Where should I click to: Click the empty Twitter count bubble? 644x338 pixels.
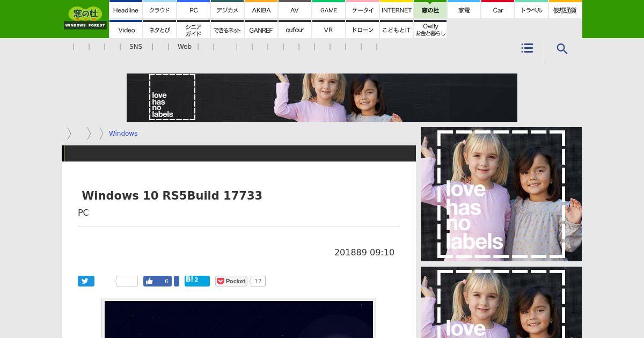pyautogui.click(x=127, y=281)
